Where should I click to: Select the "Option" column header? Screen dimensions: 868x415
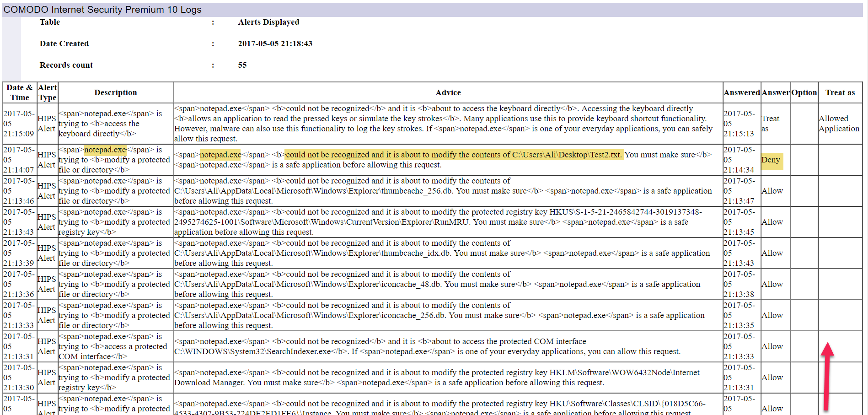804,92
